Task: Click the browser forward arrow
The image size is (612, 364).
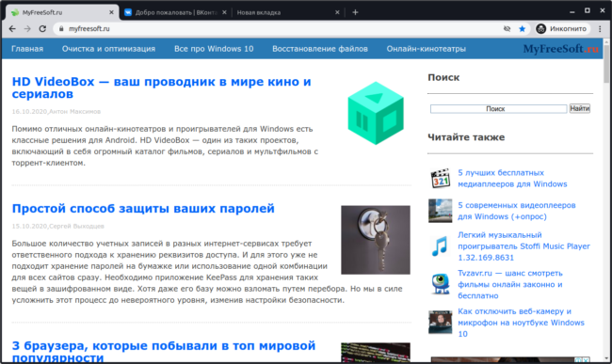Action: pyautogui.click(x=27, y=29)
